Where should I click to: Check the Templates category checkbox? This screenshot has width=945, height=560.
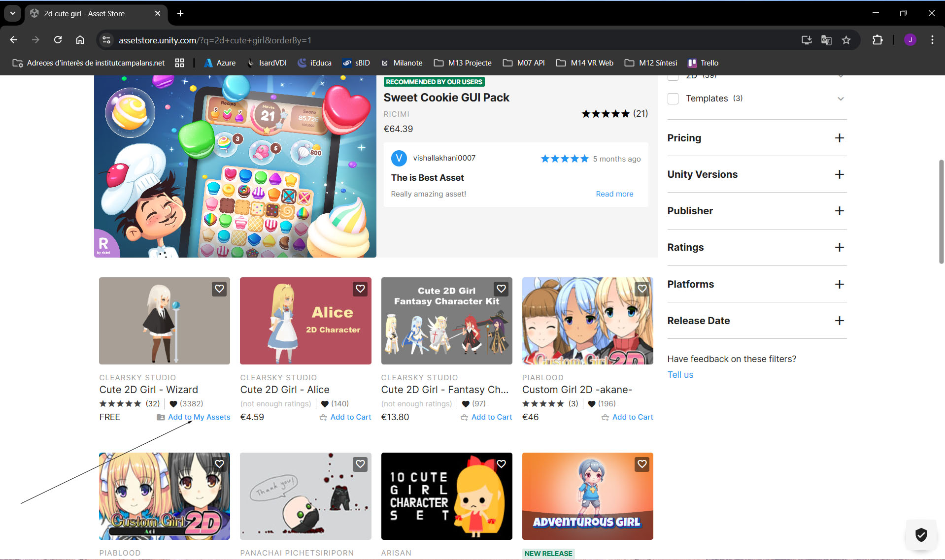coord(673,99)
